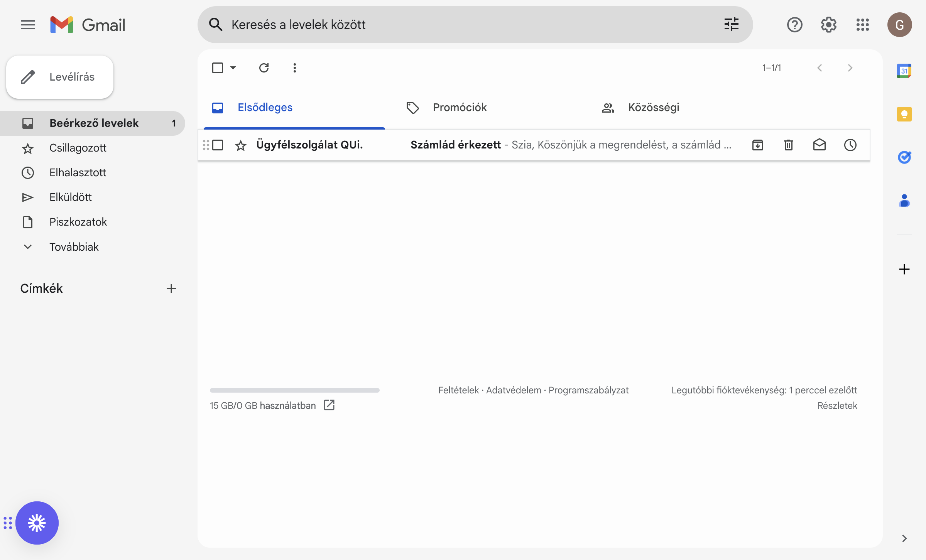Open the Számlád érkezett email

(x=534, y=145)
